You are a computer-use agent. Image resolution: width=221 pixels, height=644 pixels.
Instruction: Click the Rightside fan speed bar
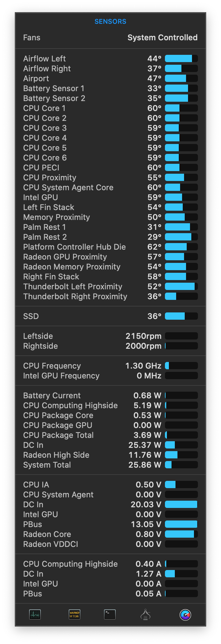181,346
